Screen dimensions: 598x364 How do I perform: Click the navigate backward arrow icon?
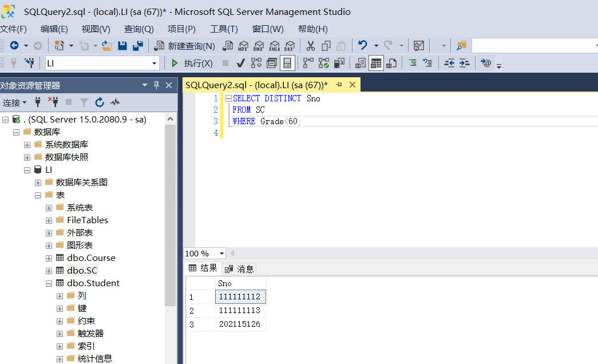(x=14, y=46)
